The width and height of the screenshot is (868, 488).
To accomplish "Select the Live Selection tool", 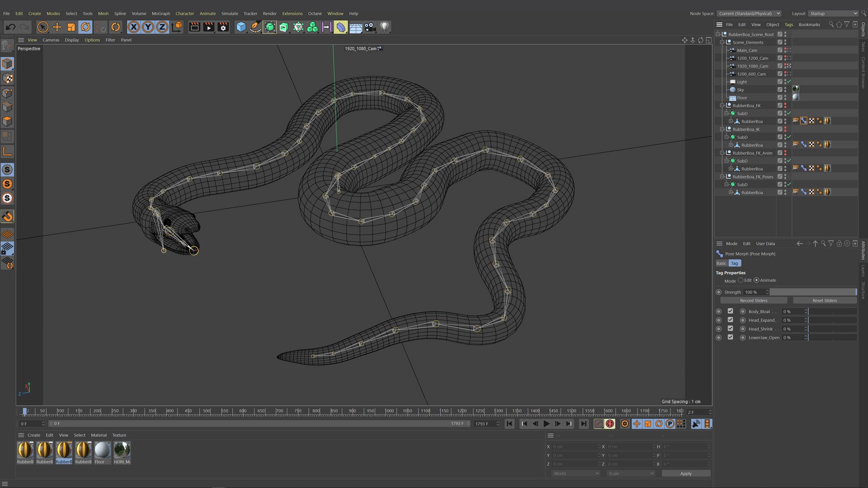I will coord(42,27).
